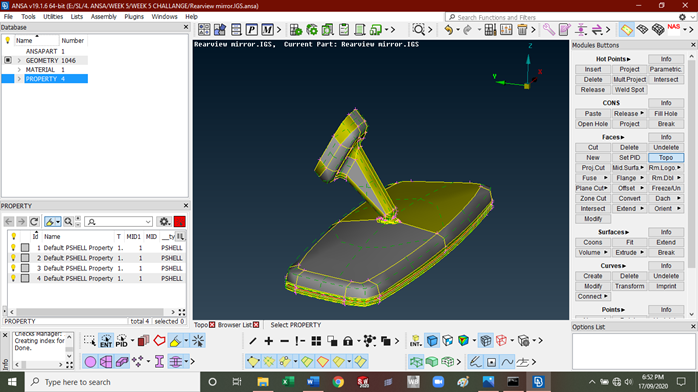The height and width of the screenshot is (392, 698).
Task: Click the refresh icon in PROPERTY panel
Action: pyautogui.click(x=34, y=222)
